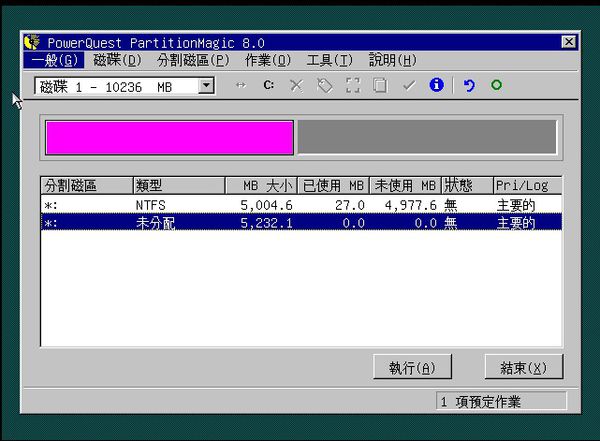Click the MB 大小 column header

point(262,186)
